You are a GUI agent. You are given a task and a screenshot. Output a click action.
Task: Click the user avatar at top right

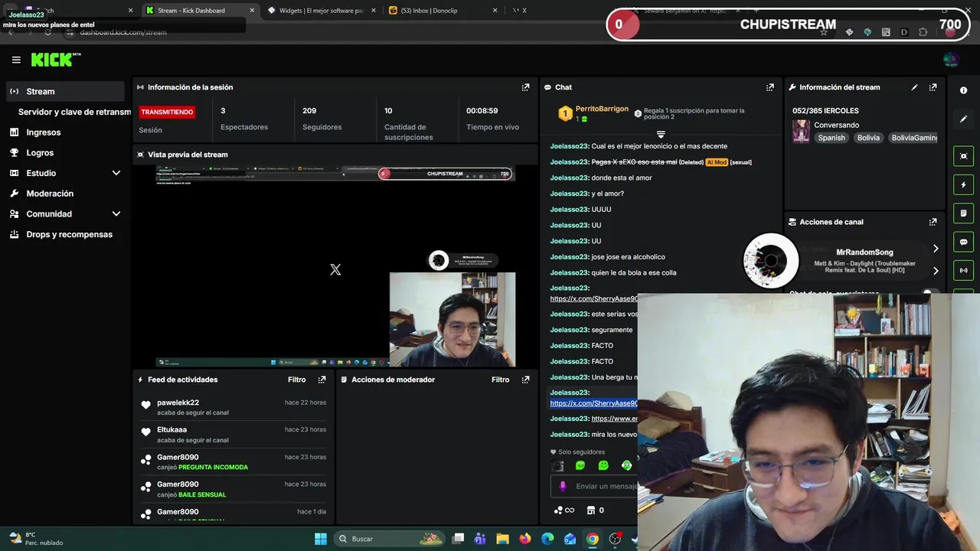click(951, 60)
